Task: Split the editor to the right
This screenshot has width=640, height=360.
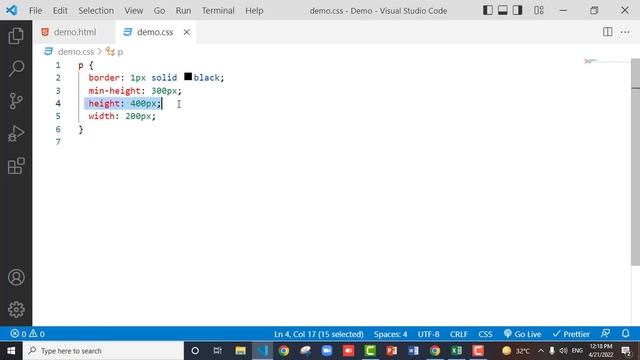Action: (x=607, y=32)
